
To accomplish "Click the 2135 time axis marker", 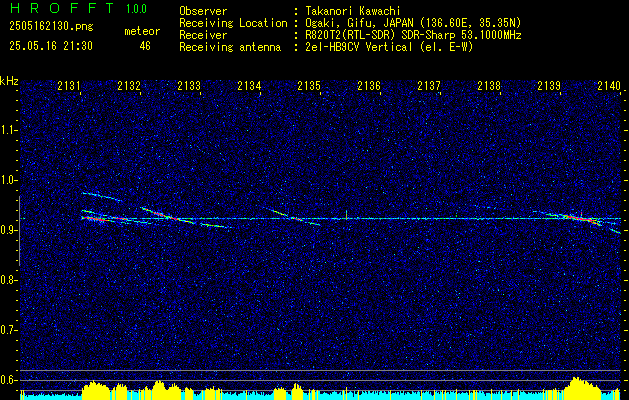I will [x=309, y=85].
